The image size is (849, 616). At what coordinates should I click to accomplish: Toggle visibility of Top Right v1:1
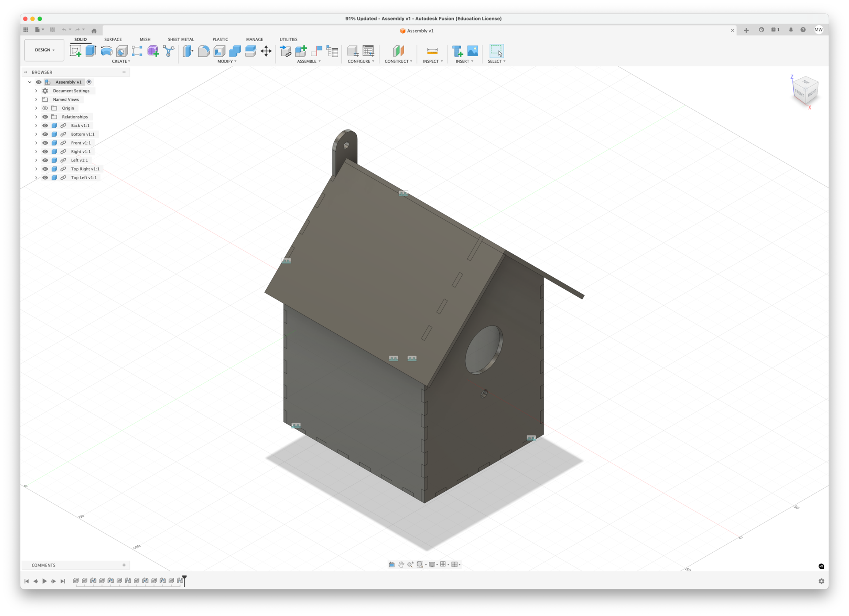coord(45,169)
